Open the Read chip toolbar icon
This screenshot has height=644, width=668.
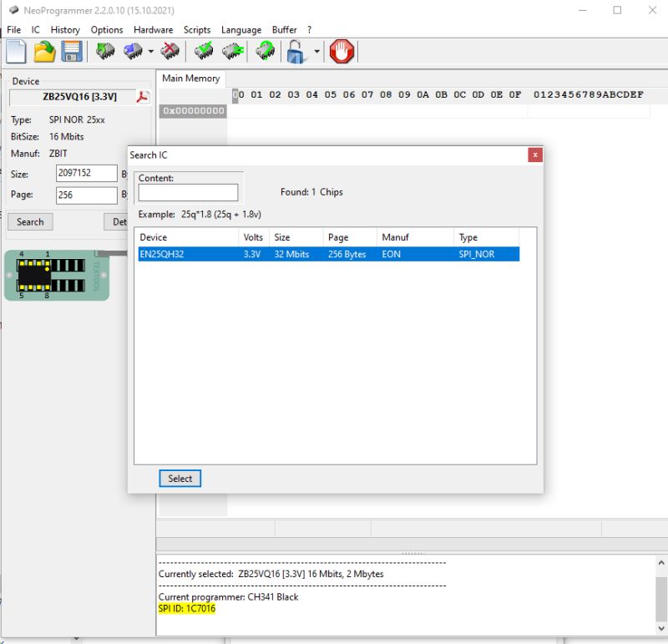click(106, 51)
